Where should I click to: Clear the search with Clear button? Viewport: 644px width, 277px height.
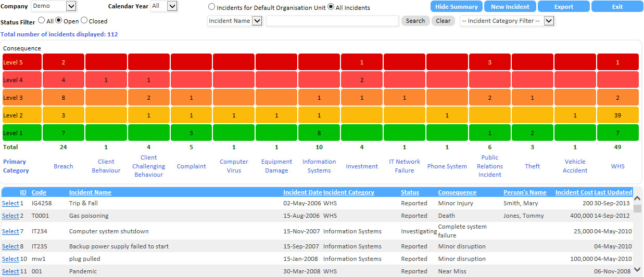click(443, 21)
